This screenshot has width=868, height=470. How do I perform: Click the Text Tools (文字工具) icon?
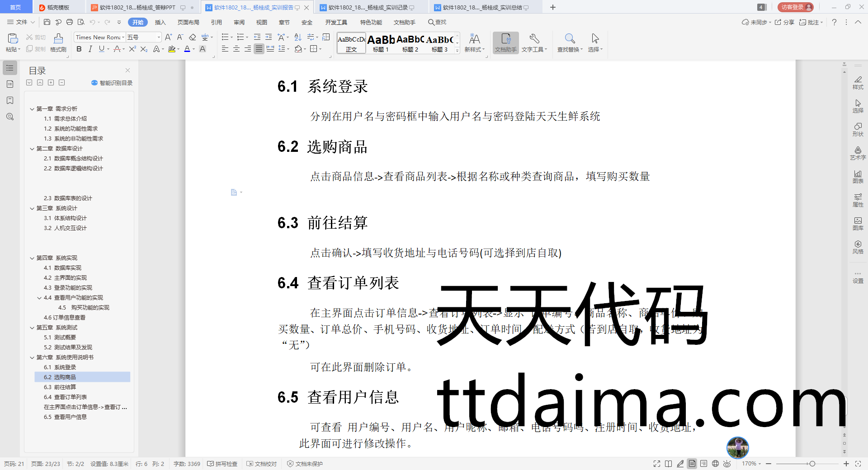[534, 42]
